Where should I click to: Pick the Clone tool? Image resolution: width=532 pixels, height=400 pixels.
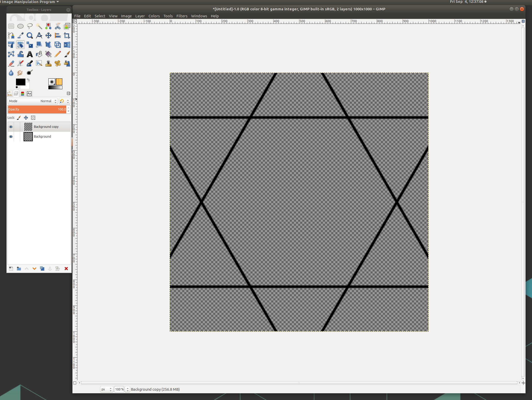pyautogui.click(x=48, y=63)
